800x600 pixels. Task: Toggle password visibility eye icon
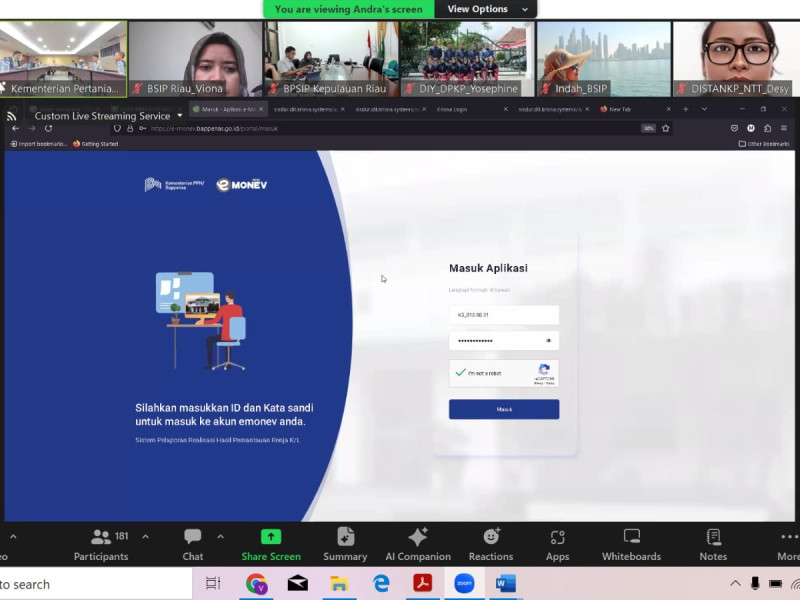[x=548, y=341]
